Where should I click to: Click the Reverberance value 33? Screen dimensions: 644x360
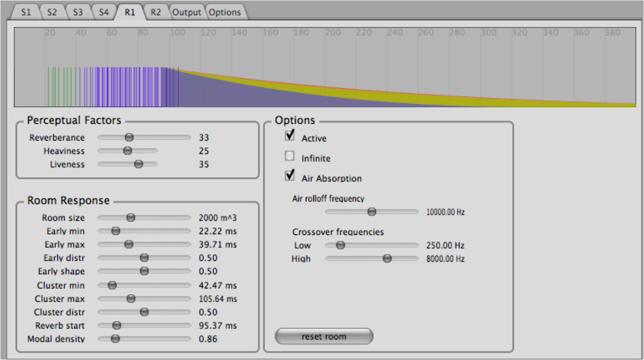click(x=204, y=137)
